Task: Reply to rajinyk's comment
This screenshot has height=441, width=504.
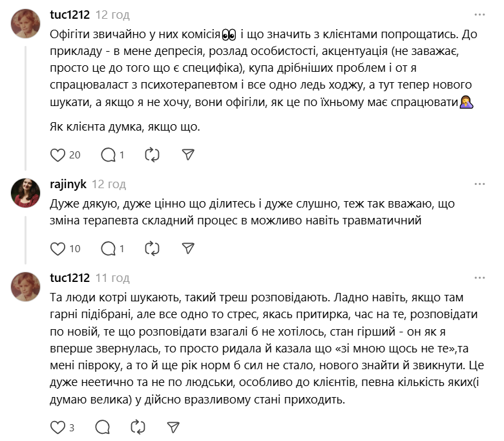Action: 109,248
